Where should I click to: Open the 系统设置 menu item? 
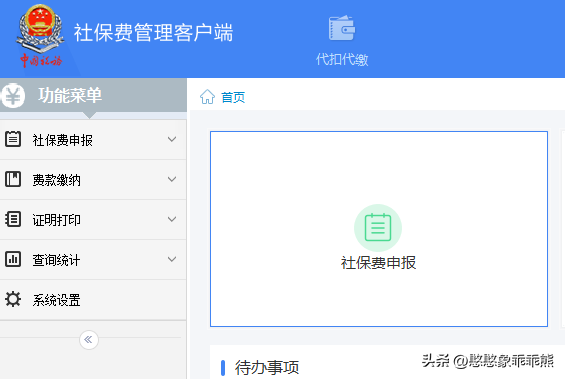coord(93,300)
